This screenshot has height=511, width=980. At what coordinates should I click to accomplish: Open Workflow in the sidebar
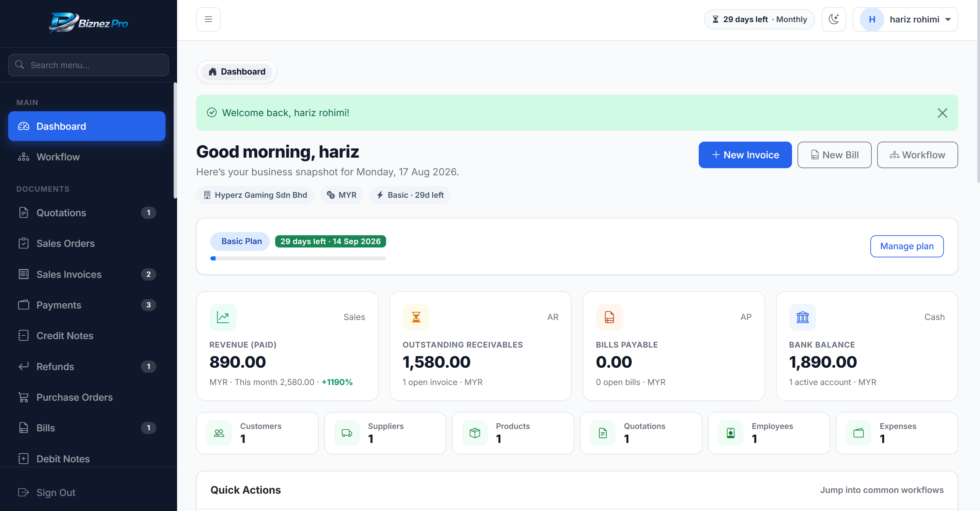click(x=87, y=157)
